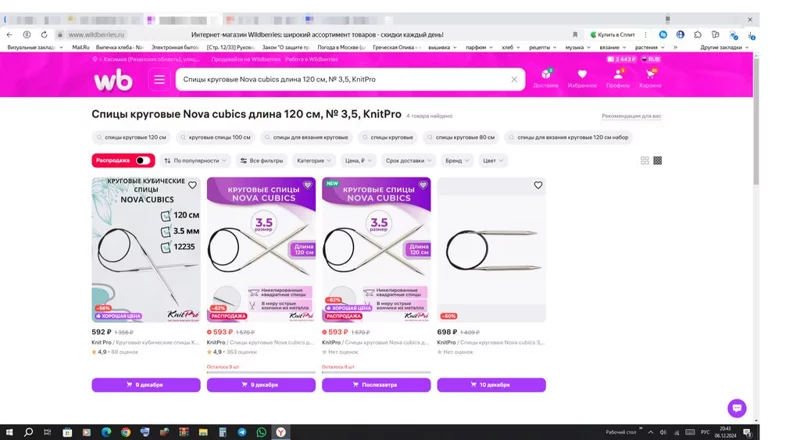800x440 pixels.
Task: Open the browser extensions puzzle icon
Action: pos(697,35)
